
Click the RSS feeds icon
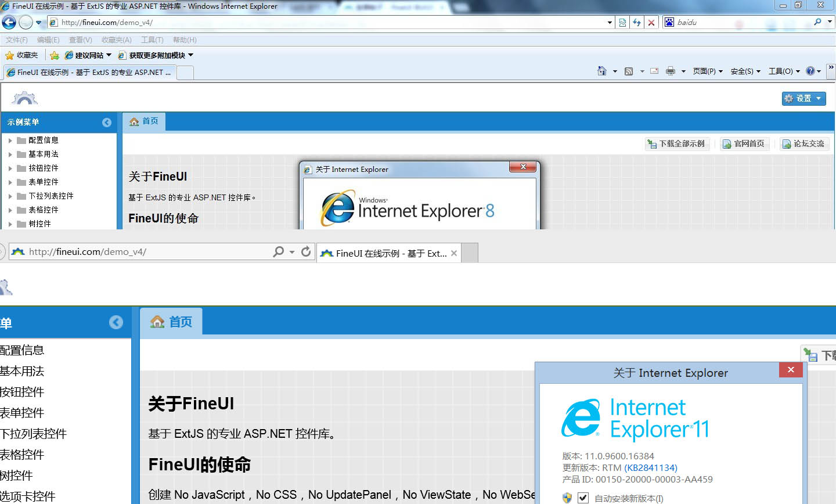coord(629,71)
